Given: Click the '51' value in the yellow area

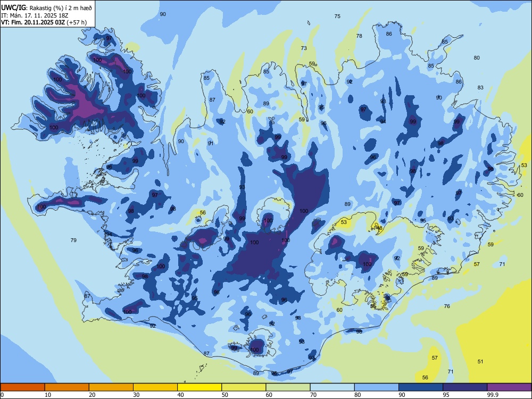Looking at the screenshot, I should pos(480,362).
